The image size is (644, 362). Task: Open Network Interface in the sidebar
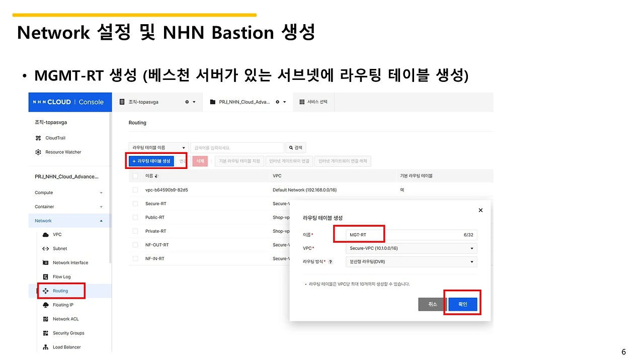70,262
